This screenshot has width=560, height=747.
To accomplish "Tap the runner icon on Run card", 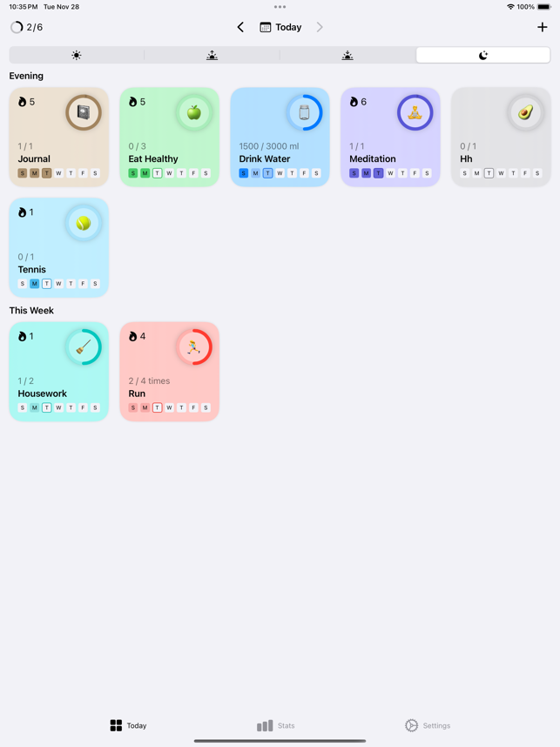I will 194,347.
